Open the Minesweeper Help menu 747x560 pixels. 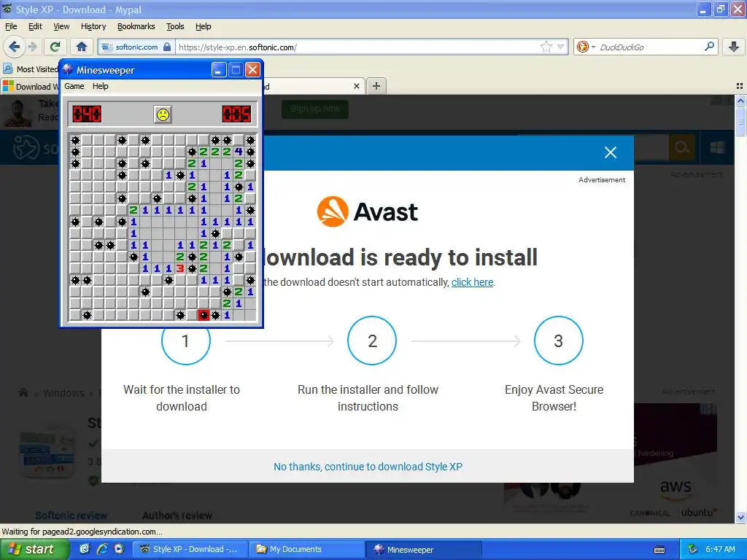point(100,86)
